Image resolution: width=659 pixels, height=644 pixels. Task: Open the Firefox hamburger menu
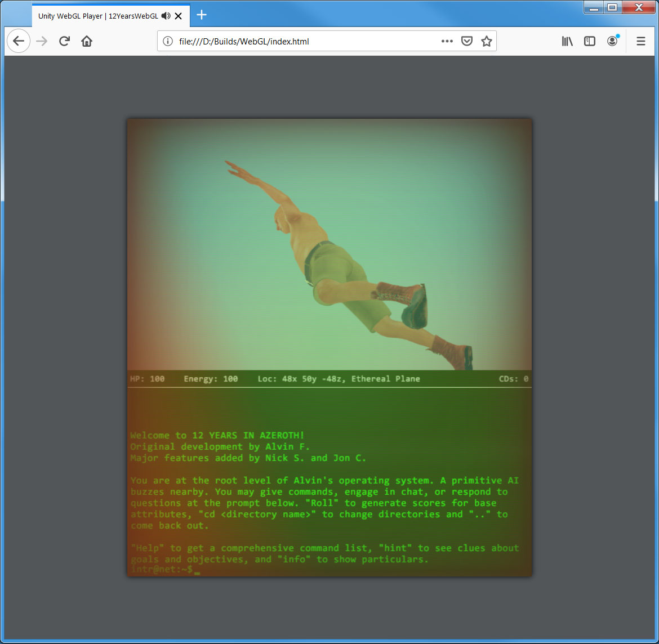(641, 41)
